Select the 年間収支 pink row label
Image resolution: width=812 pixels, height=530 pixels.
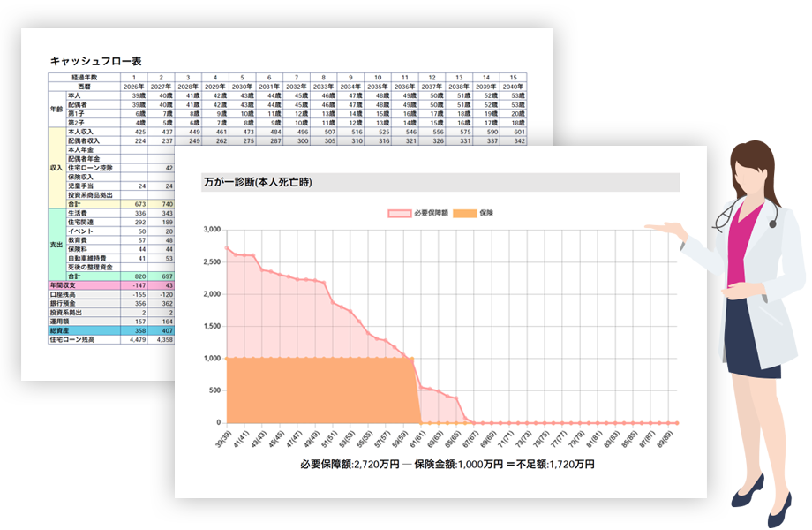pos(67,285)
